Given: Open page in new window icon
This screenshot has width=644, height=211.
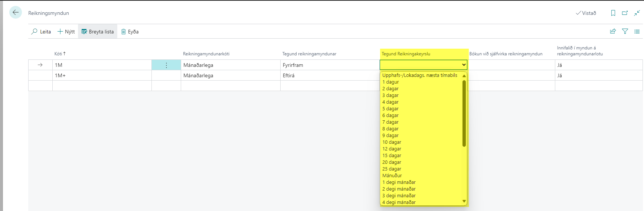Looking at the screenshot, I should click(625, 13).
